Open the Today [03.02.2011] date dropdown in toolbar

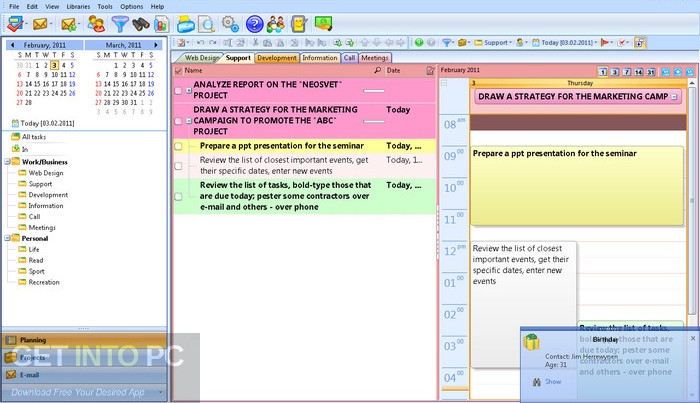(565, 43)
